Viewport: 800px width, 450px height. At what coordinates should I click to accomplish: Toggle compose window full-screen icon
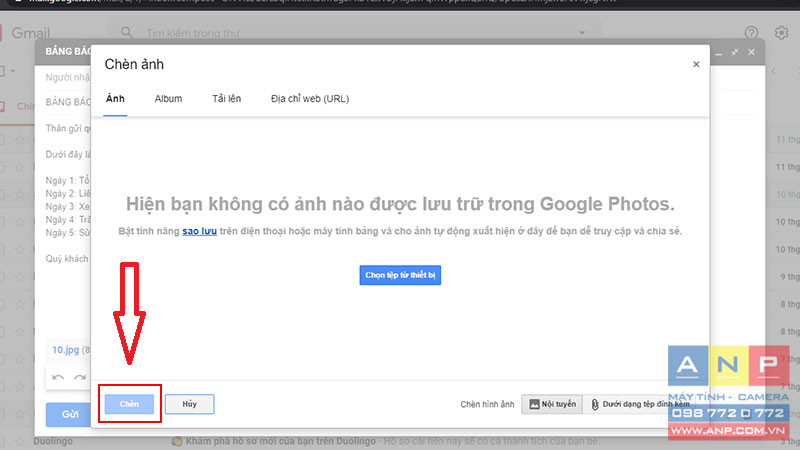pos(735,52)
